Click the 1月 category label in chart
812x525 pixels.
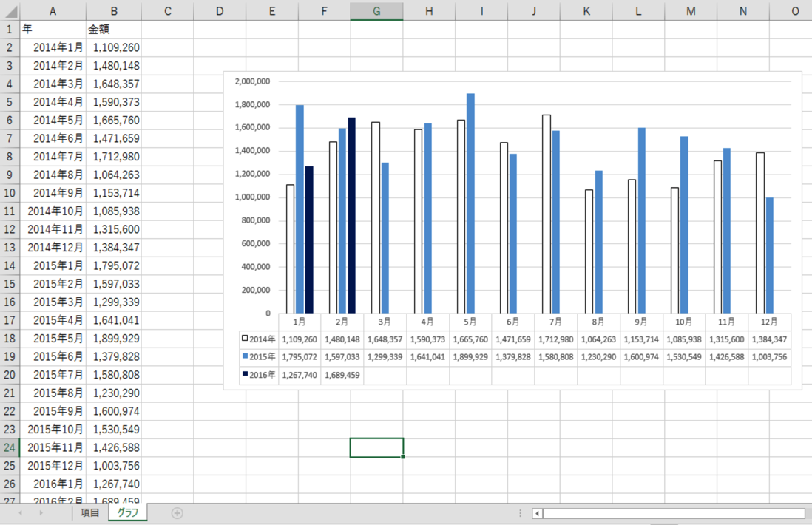click(300, 322)
